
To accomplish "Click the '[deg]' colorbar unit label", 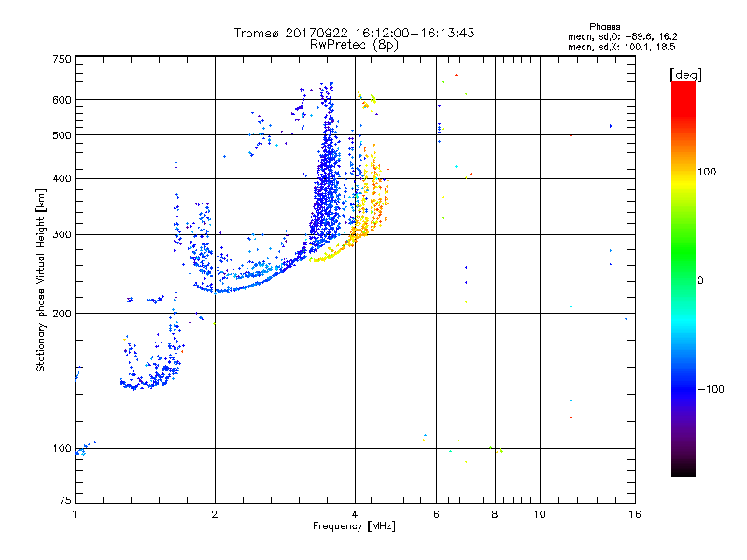I will [685, 75].
